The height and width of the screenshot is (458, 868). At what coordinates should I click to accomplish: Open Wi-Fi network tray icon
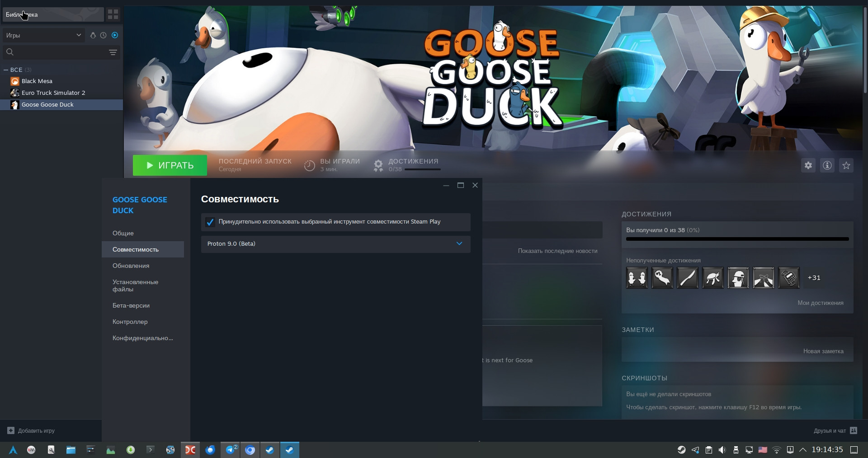tap(777, 450)
